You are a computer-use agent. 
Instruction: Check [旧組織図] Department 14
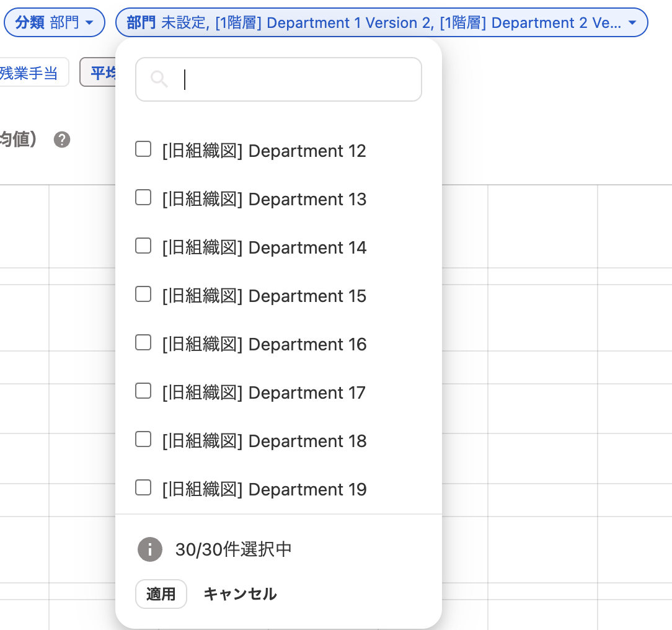(143, 246)
